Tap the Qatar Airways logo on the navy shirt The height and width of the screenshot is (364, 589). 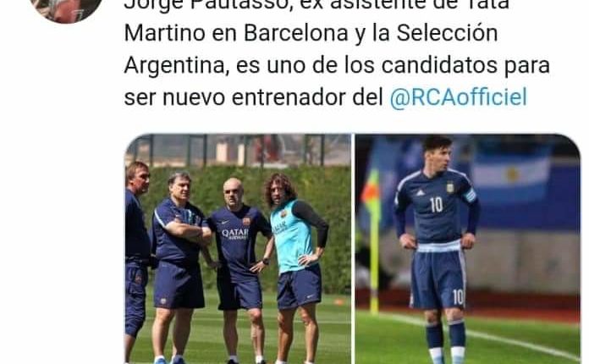point(234,234)
